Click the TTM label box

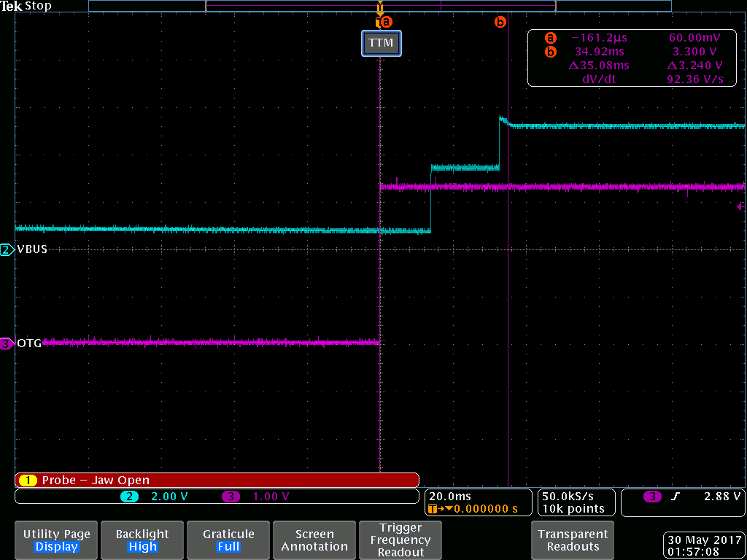point(382,43)
